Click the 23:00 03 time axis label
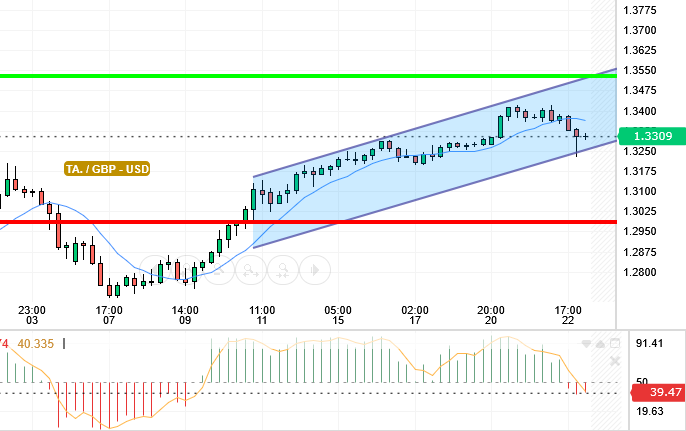686x431 pixels. 32,315
